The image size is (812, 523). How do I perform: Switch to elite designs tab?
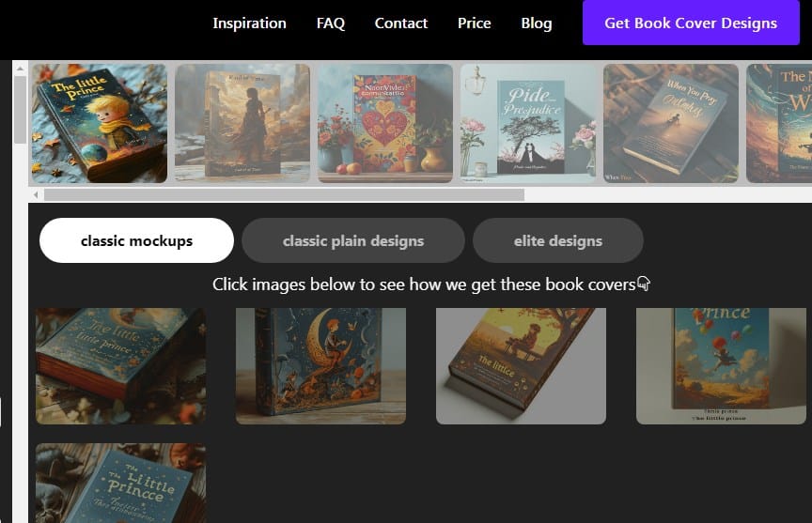click(557, 240)
